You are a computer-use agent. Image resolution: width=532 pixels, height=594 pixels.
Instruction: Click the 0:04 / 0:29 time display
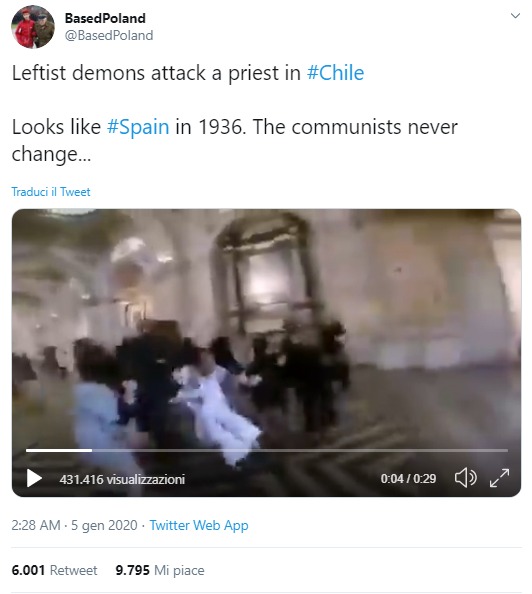click(408, 479)
